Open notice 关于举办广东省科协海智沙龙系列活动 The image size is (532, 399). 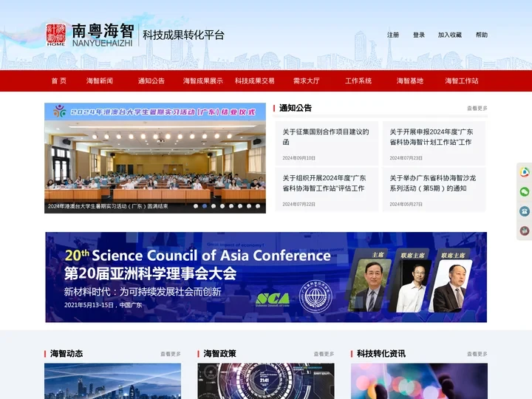pos(432,183)
